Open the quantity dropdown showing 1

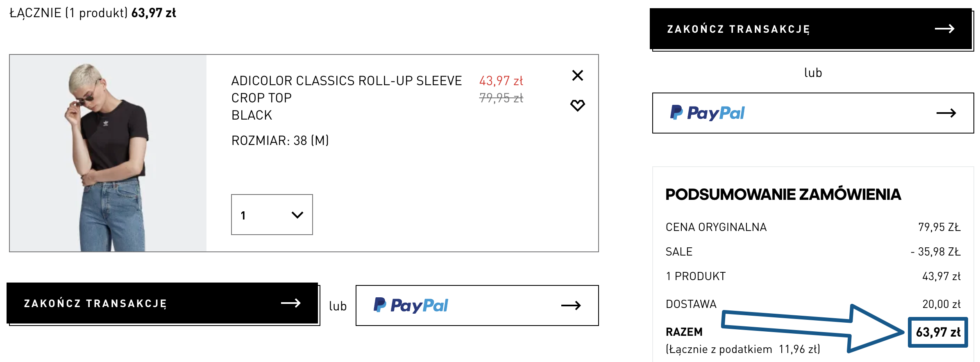click(x=272, y=215)
